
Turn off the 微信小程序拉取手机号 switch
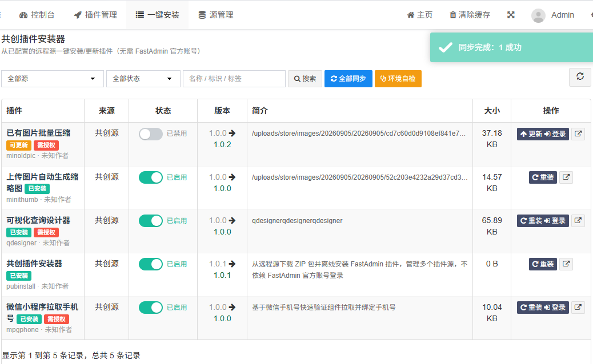(x=150, y=308)
